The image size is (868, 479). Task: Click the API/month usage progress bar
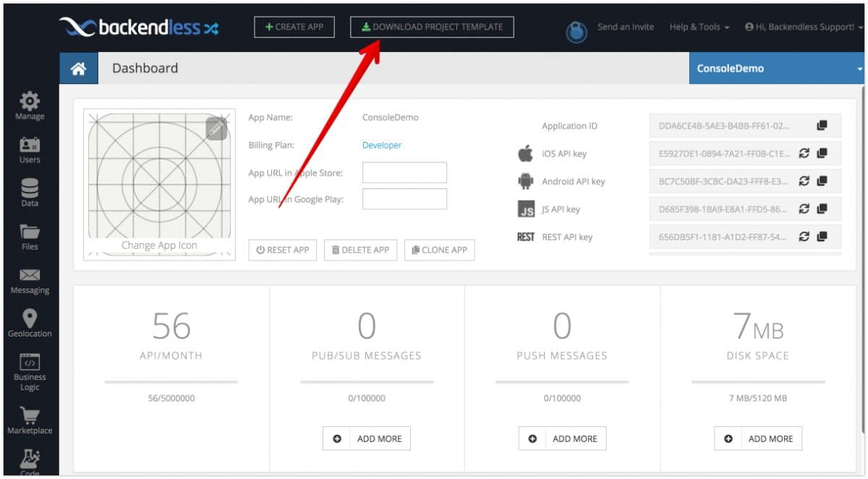pos(171,381)
